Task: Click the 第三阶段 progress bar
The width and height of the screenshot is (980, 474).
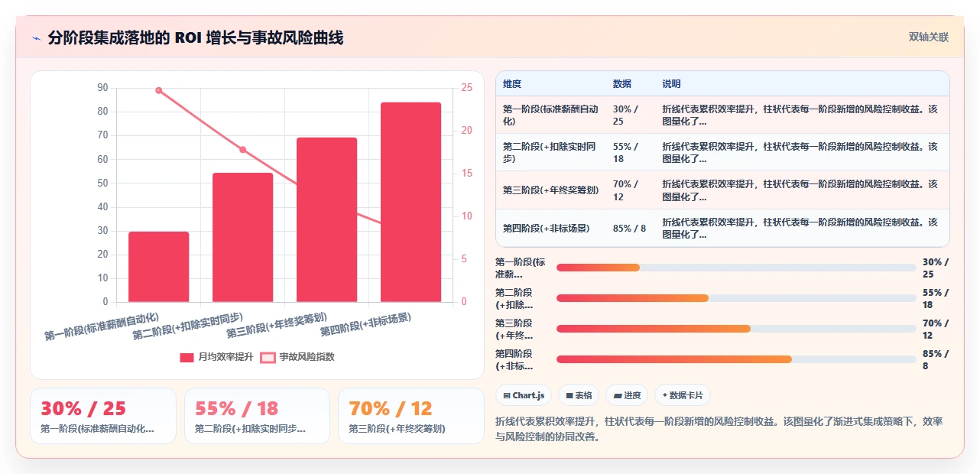Action: pyautogui.click(x=736, y=329)
